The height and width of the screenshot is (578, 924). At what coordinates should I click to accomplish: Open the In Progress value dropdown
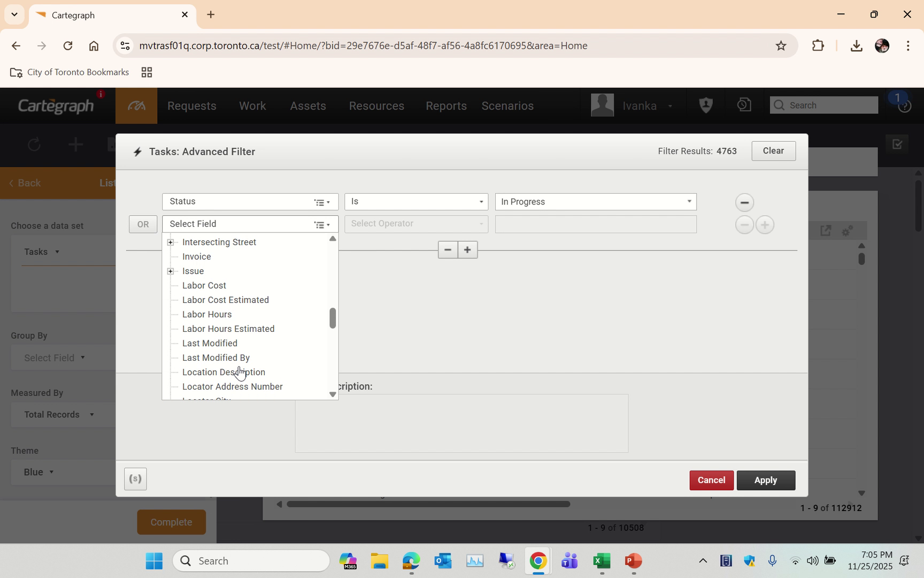click(x=689, y=201)
